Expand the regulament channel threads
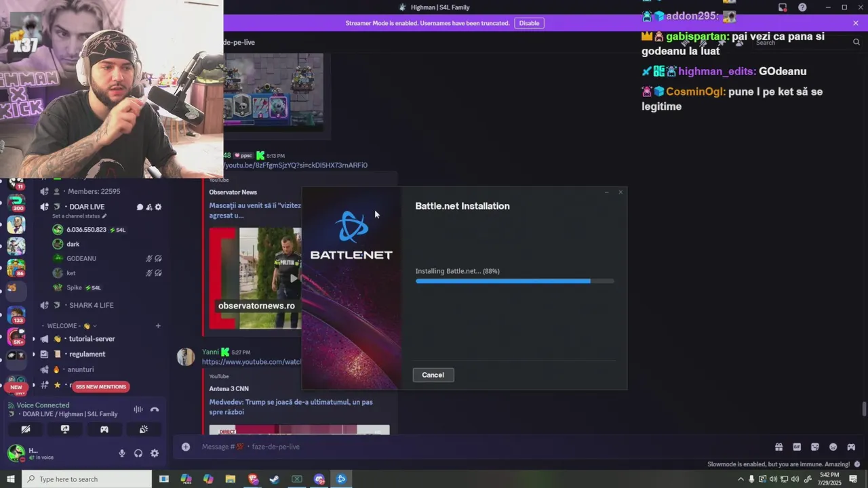The image size is (868, 488). point(34,354)
